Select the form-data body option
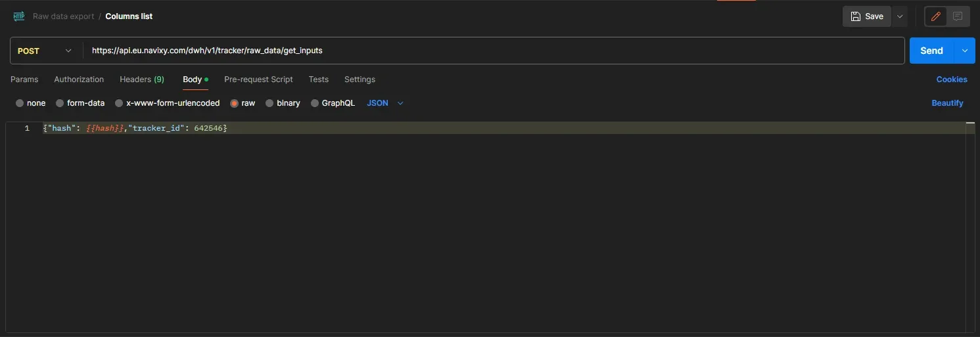Screen dimensions: 980x337 (x=80, y=103)
